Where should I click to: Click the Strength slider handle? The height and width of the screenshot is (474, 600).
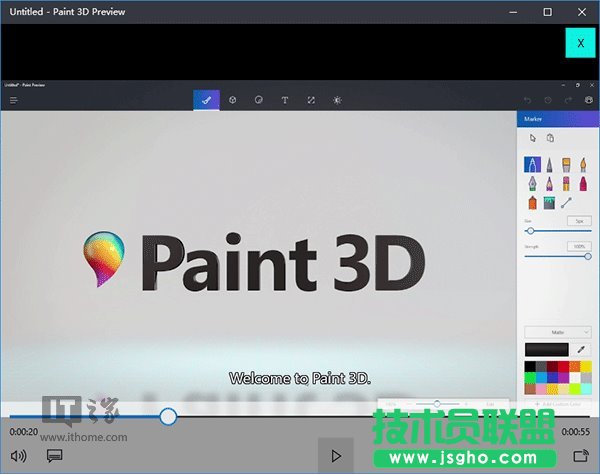click(588, 256)
